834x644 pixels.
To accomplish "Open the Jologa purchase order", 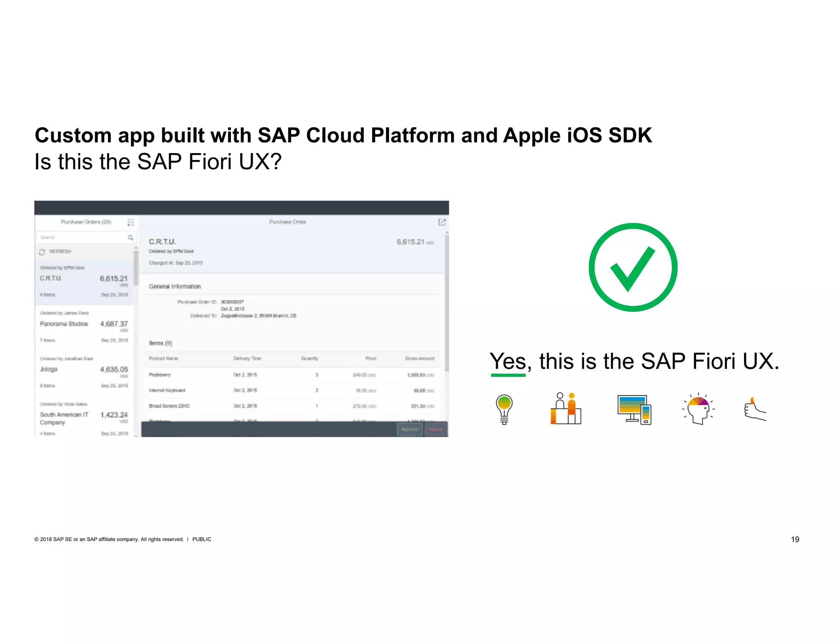I will (84, 373).
